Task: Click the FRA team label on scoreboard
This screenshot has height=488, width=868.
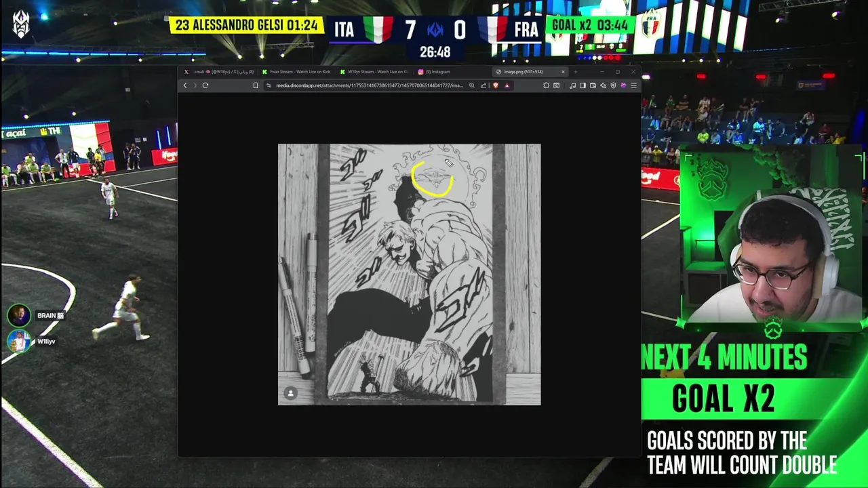Action: tap(526, 30)
